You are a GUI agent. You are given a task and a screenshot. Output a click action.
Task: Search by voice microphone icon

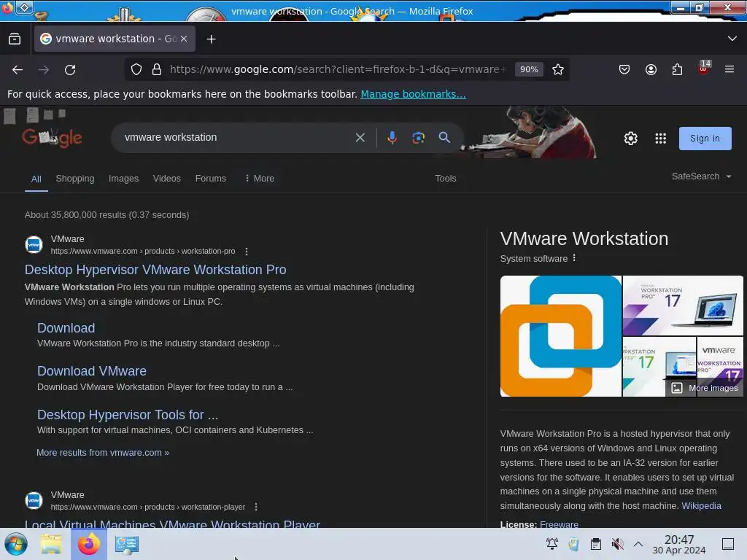click(x=392, y=138)
